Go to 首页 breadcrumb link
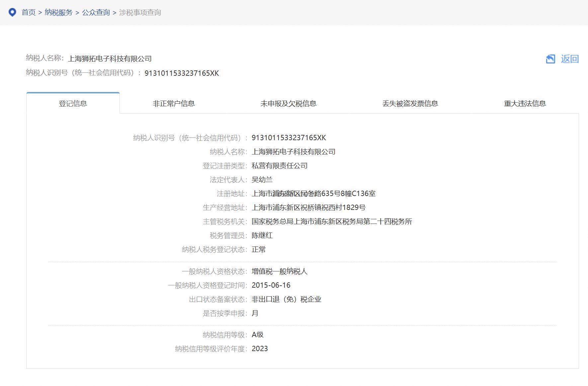The height and width of the screenshot is (386, 588). (x=29, y=12)
